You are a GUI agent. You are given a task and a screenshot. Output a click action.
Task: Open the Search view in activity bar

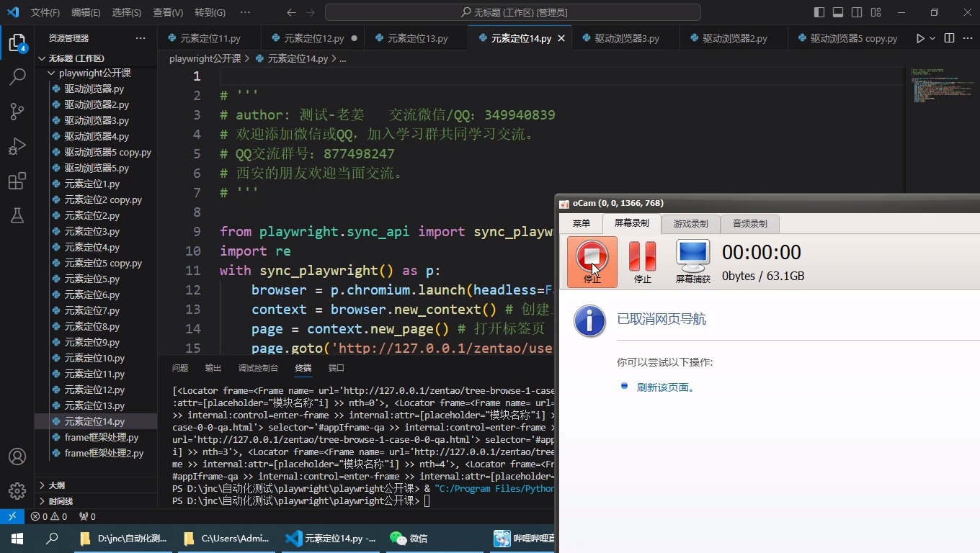17,77
